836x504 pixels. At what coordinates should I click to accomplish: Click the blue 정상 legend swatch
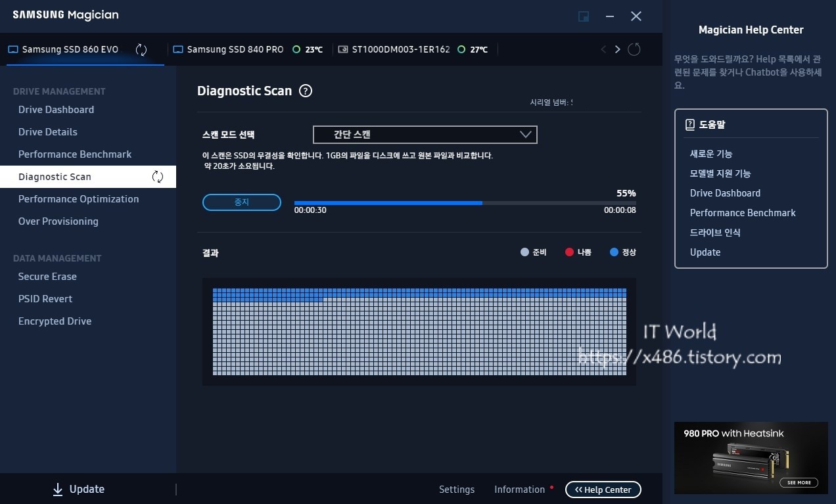click(615, 252)
